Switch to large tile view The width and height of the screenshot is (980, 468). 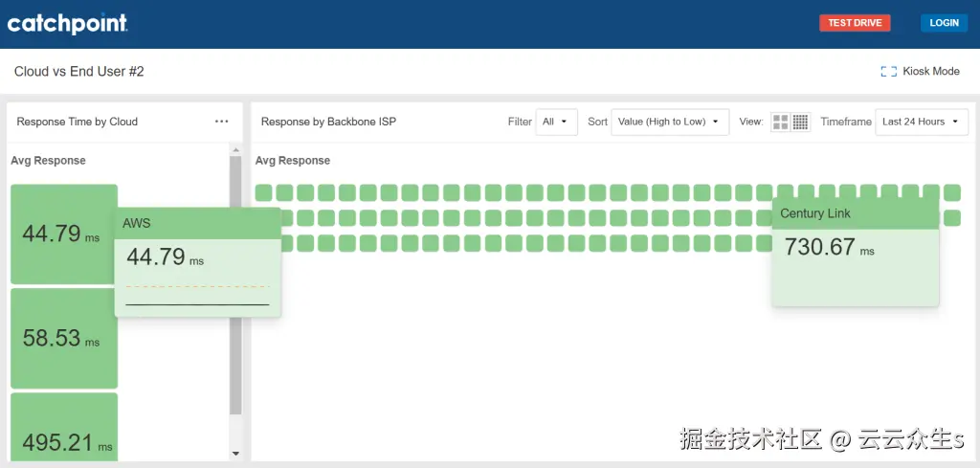coord(781,122)
